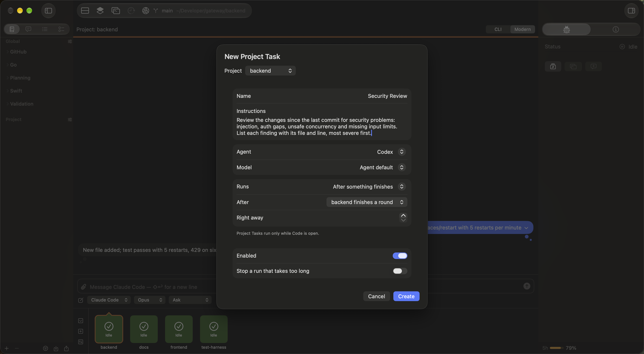Image resolution: width=644 pixels, height=354 pixels.
Task: Click the Create button
Action: pyautogui.click(x=406, y=296)
